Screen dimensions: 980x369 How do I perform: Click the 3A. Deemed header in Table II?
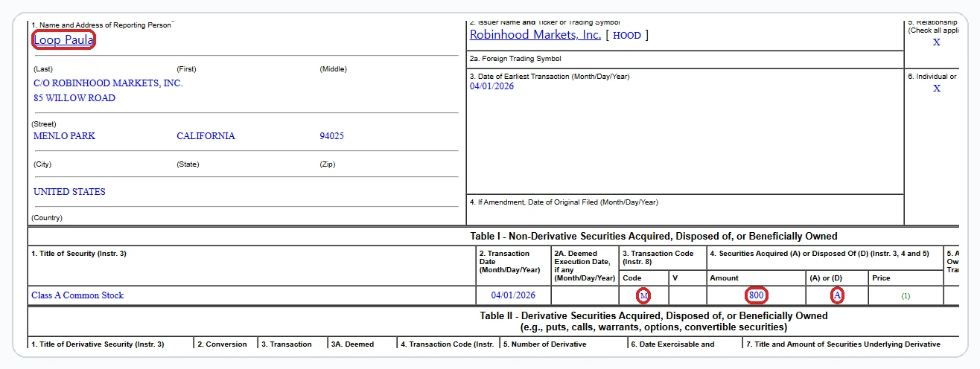click(x=353, y=344)
